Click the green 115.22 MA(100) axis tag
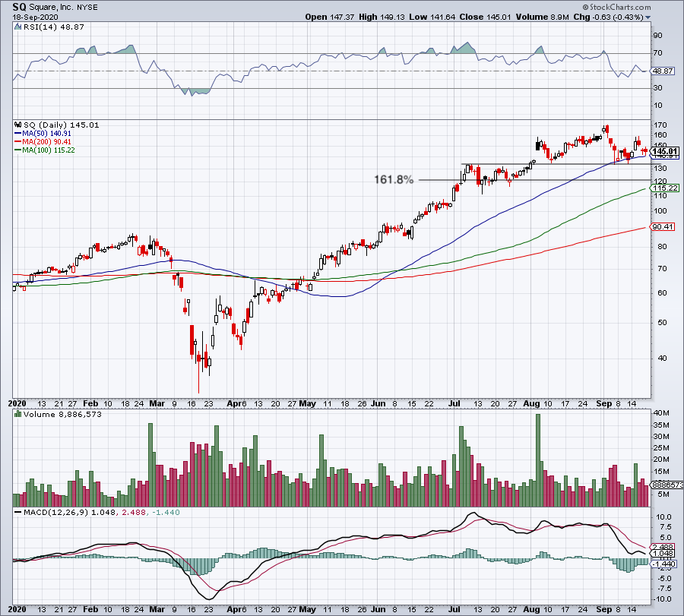This screenshot has height=616, width=684. click(665, 188)
